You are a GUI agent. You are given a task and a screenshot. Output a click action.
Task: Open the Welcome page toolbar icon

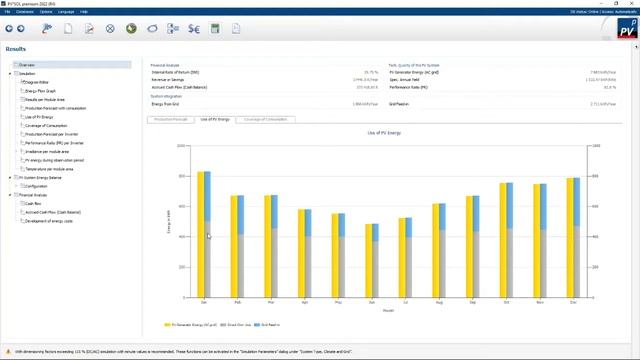tap(47, 29)
